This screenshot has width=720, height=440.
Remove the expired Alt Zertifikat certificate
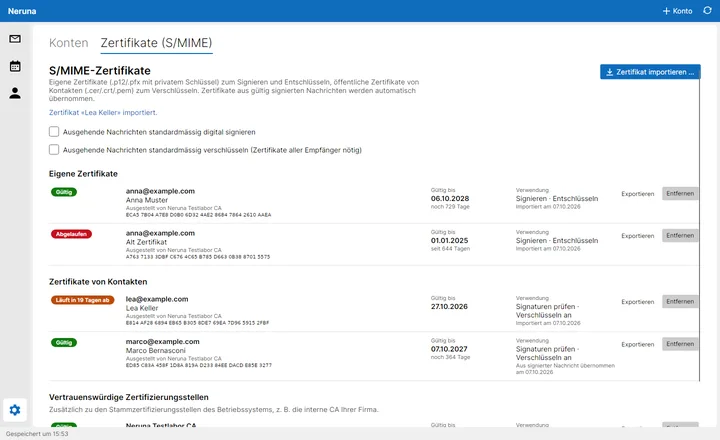coord(680,235)
